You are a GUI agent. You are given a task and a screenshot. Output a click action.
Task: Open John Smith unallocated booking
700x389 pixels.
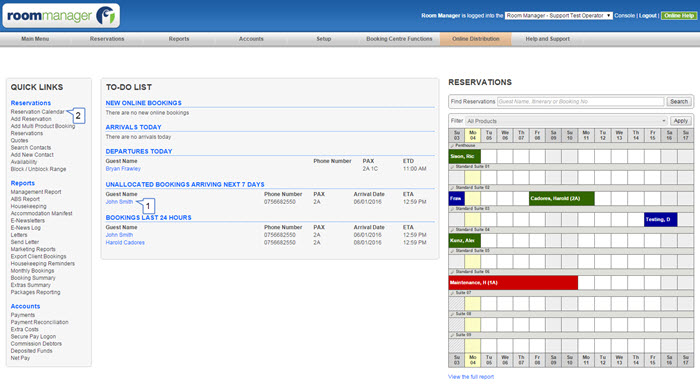(x=119, y=202)
